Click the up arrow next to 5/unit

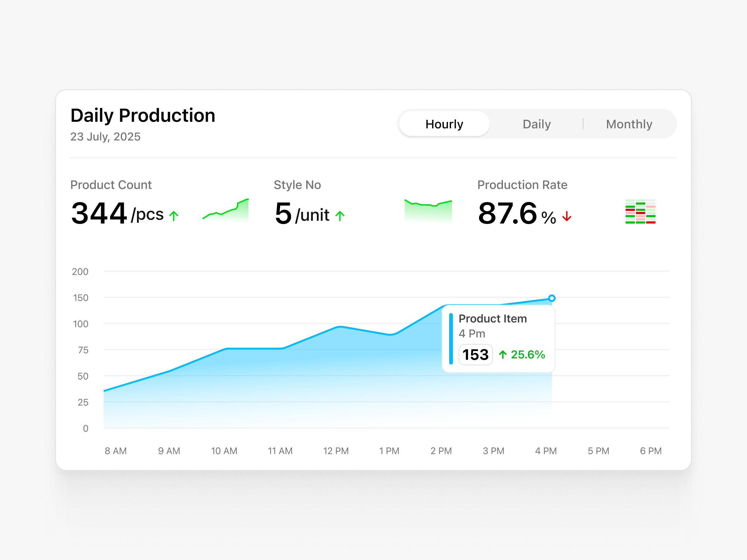coord(340,215)
